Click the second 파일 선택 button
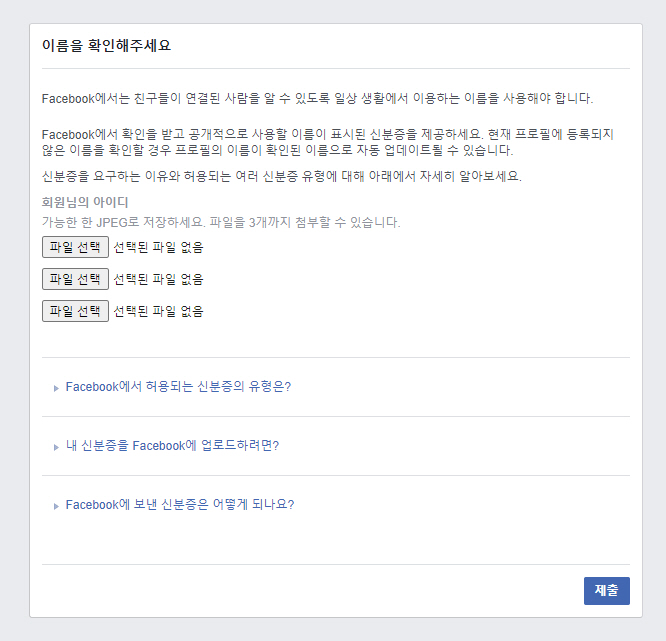 [x=75, y=279]
